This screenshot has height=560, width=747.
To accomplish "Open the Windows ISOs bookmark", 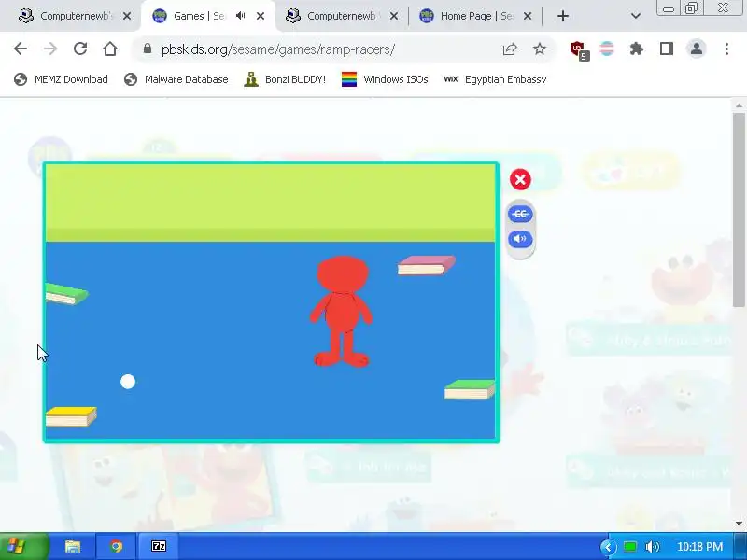I will [385, 79].
